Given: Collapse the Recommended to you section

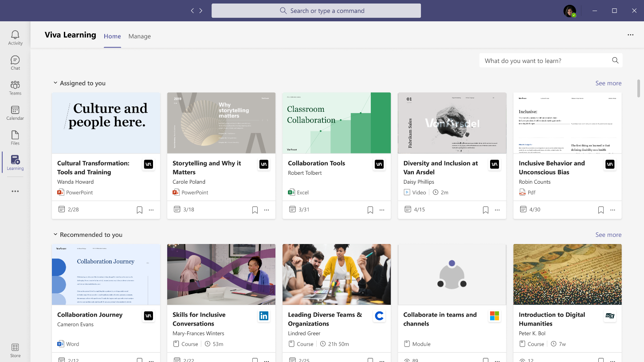Looking at the screenshot, I should click(55, 235).
